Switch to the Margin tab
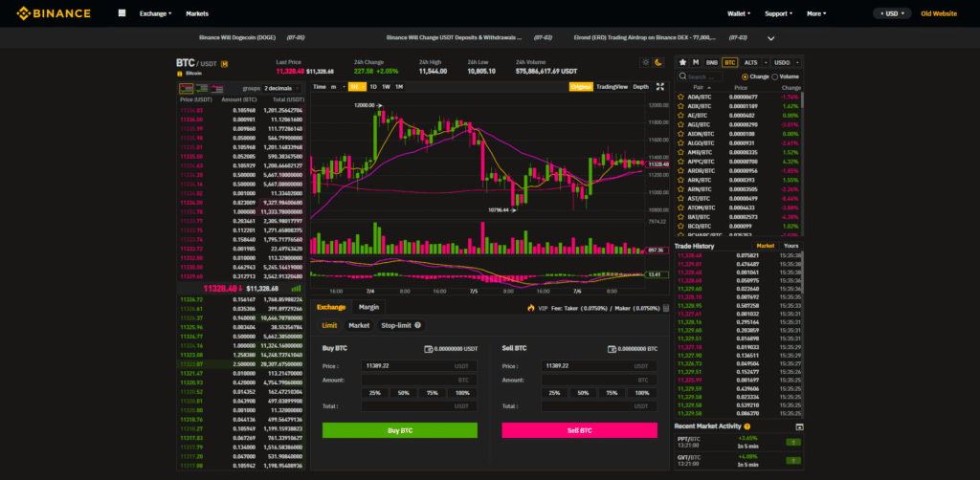 (x=367, y=307)
